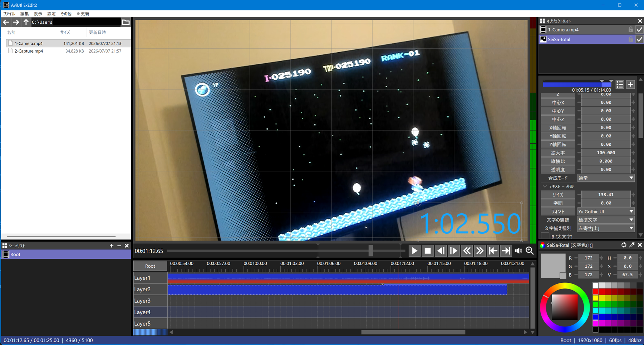Add an effect with the plus icon
Image resolution: width=644 pixels, height=345 pixels.
[x=630, y=84]
